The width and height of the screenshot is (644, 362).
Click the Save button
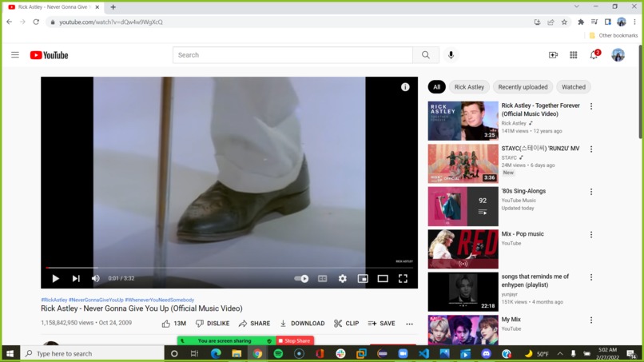pyautogui.click(x=382, y=324)
